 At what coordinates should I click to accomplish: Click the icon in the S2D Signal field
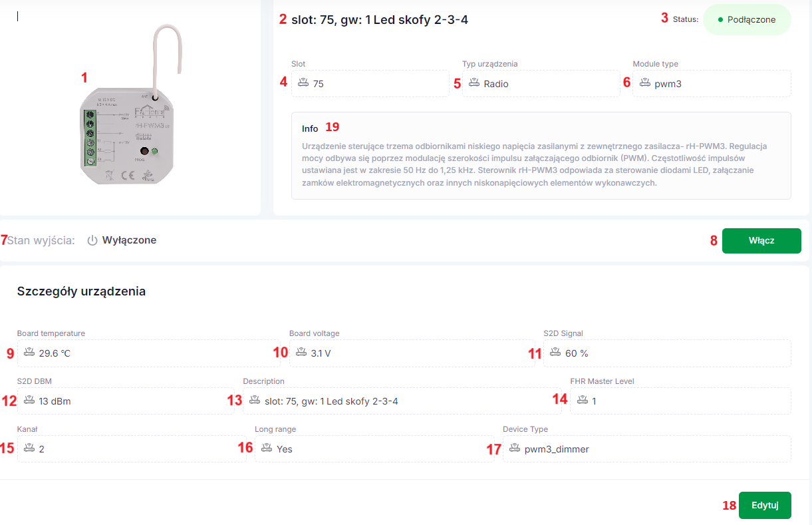556,353
